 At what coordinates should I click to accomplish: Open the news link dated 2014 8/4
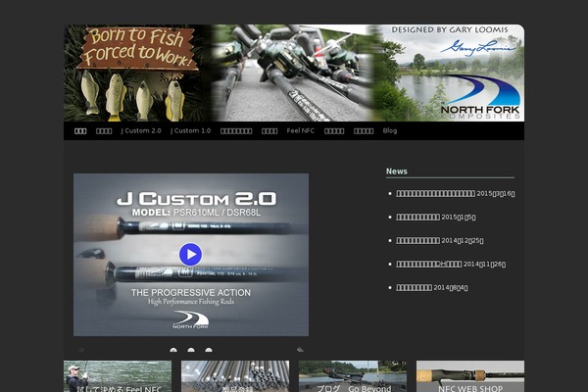click(x=414, y=288)
